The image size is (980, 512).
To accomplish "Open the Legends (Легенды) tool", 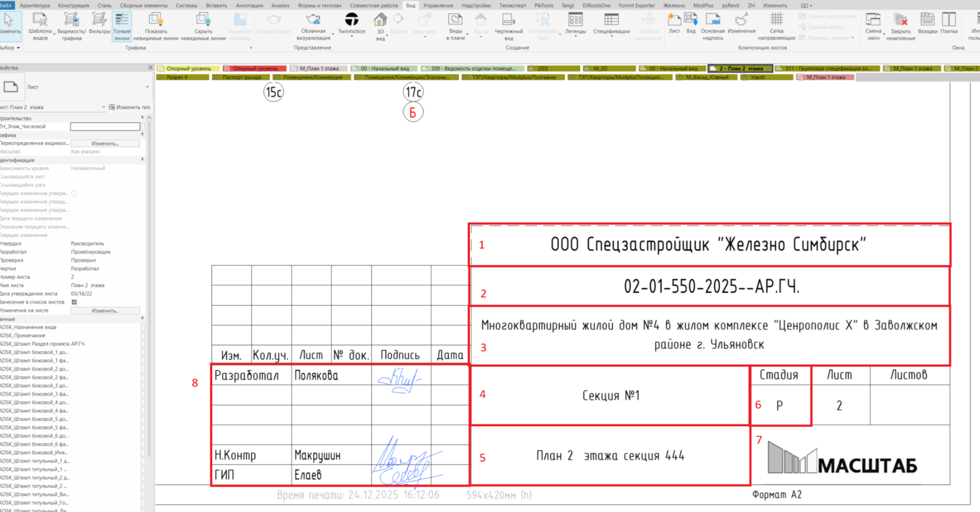I will coord(575,23).
